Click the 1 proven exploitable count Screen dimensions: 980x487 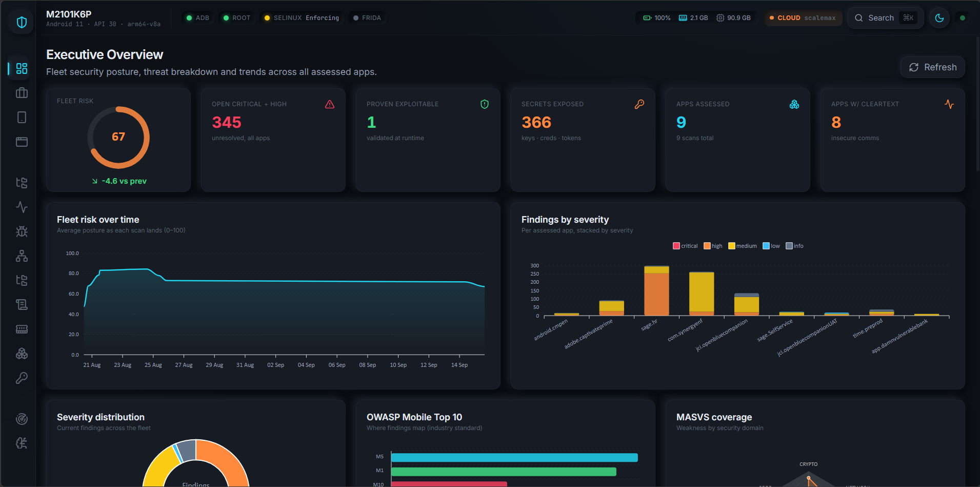(371, 123)
